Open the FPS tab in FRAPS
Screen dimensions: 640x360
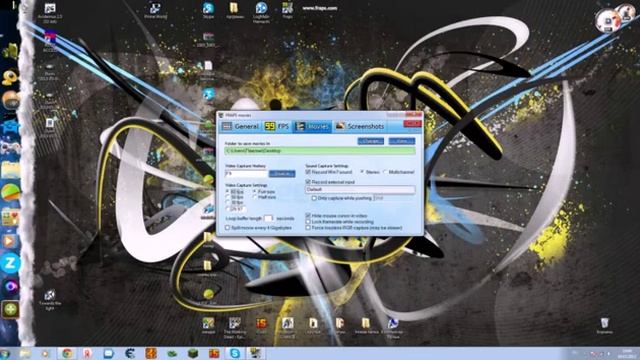(277, 127)
